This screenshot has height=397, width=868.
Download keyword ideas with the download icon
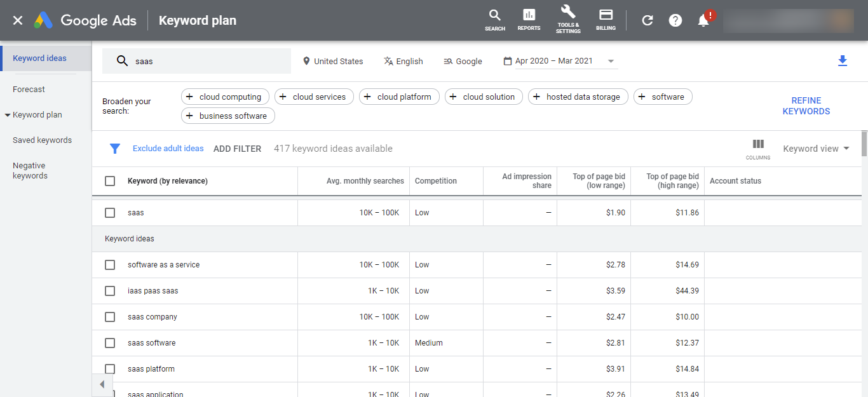click(843, 61)
